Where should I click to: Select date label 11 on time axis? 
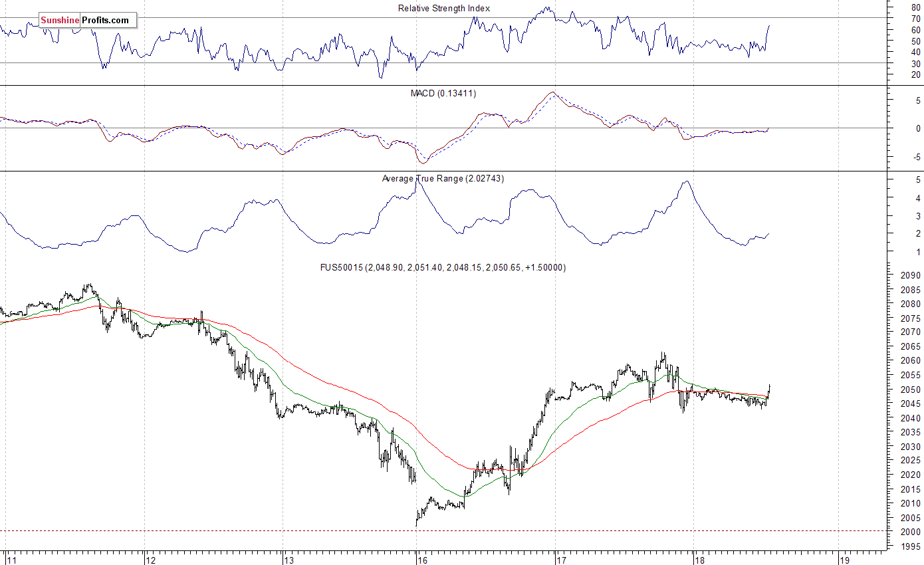[11, 560]
